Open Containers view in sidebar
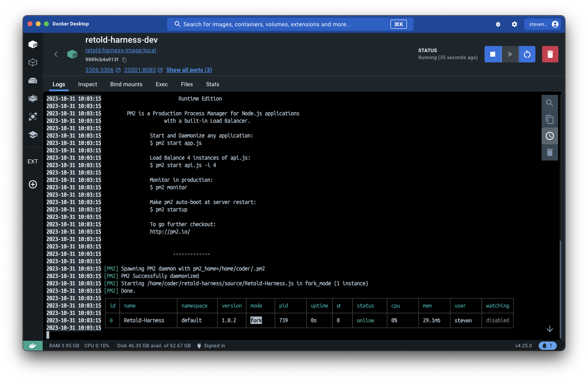Viewport: 588px width, 381px height. (x=33, y=44)
